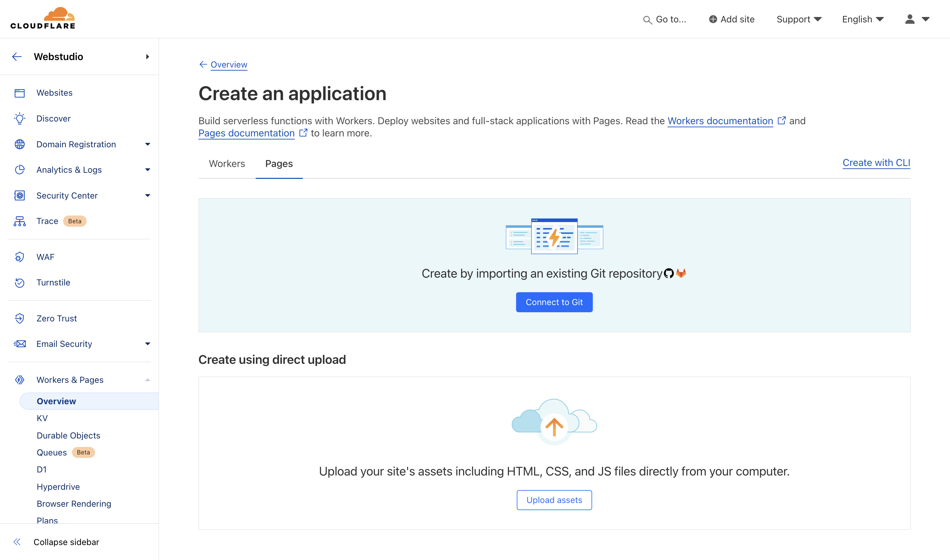Click Add site in the header
The width and height of the screenshot is (950, 560).
[x=731, y=19]
